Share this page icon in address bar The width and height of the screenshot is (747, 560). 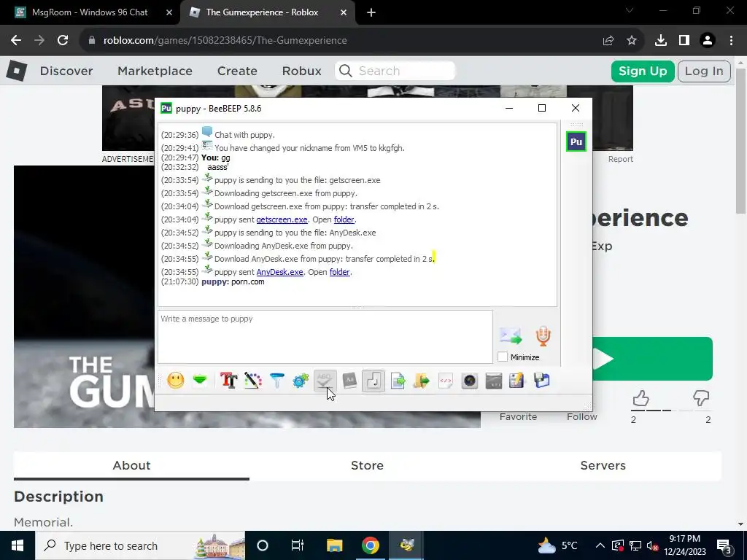click(x=608, y=41)
